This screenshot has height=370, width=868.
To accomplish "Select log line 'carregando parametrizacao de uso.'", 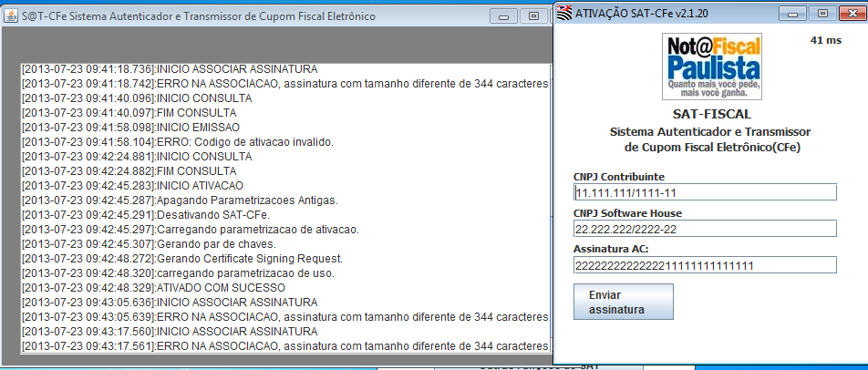I will (178, 273).
